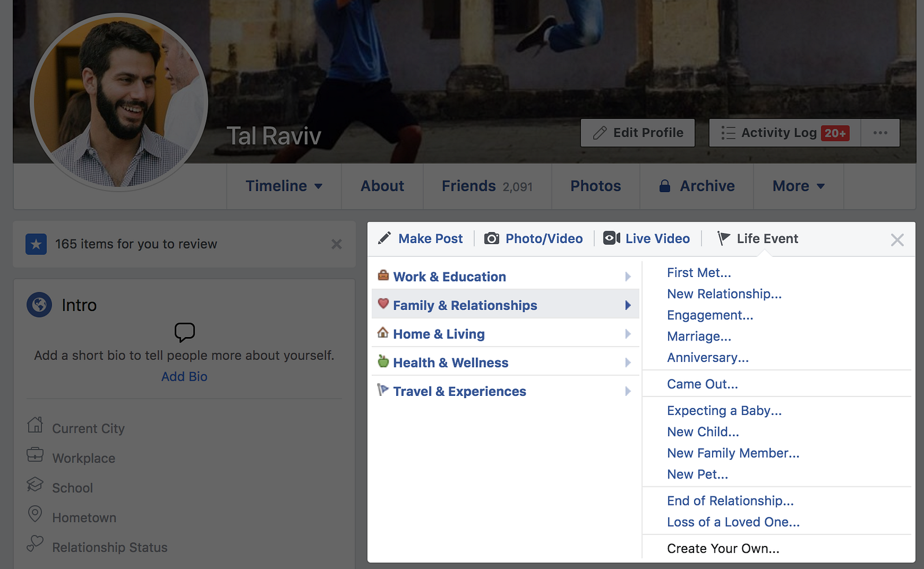924x569 pixels.
Task: Open the 165 items for you to review
Action: 136,244
